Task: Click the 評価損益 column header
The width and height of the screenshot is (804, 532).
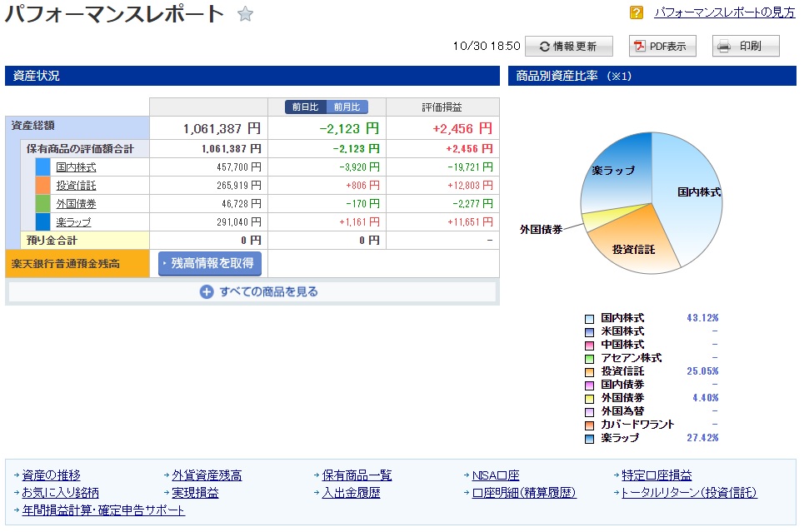Action: [x=442, y=107]
